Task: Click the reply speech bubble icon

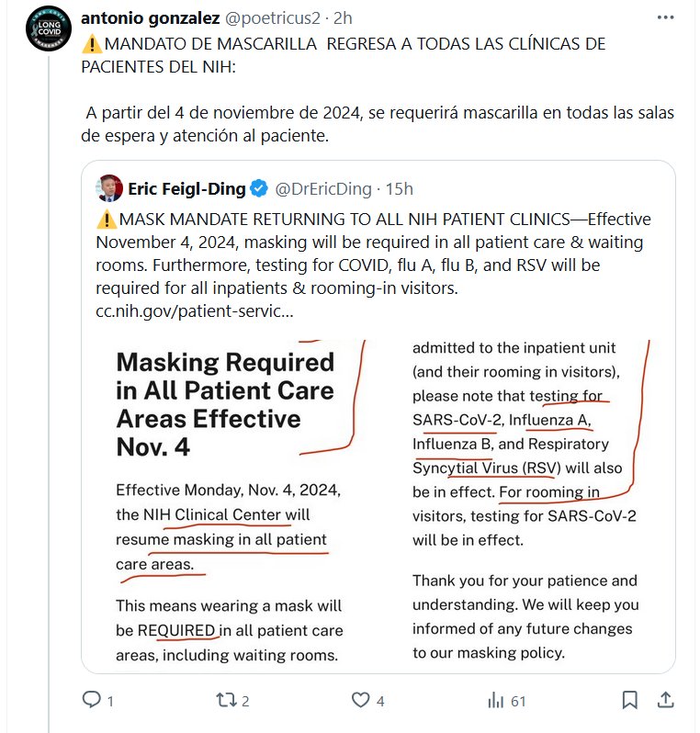Action: click(91, 700)
